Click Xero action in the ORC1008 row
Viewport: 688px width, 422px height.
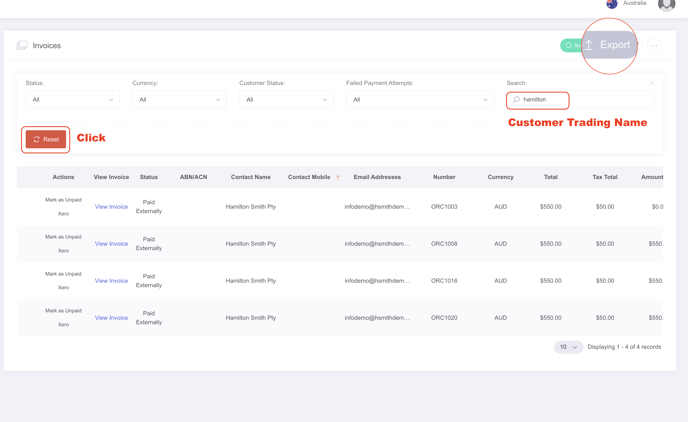[63, 251]
